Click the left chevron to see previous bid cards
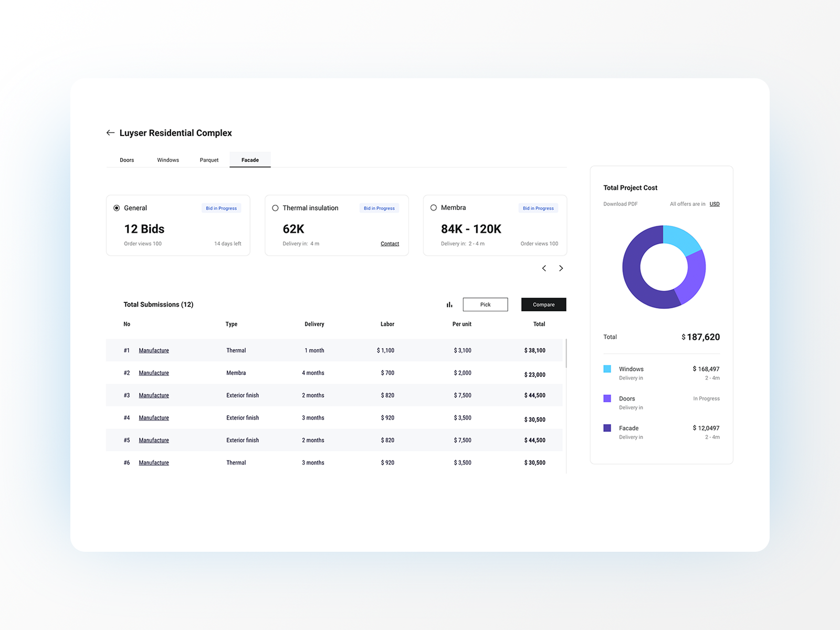This screenshot has width=840, height=630. coord(544,268)
